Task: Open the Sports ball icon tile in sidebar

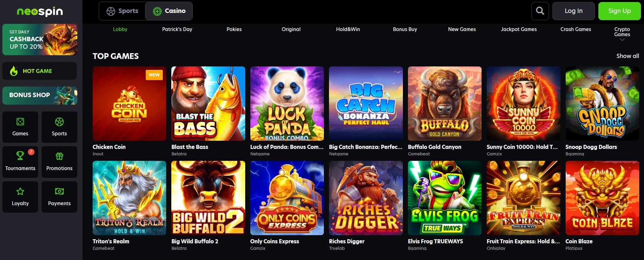Action: [59, 127]
